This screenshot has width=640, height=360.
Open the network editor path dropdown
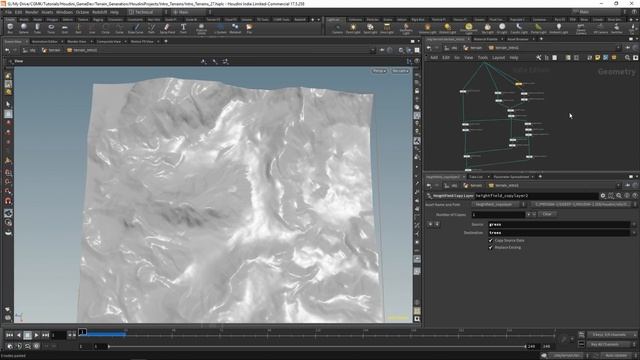(618, 48)
